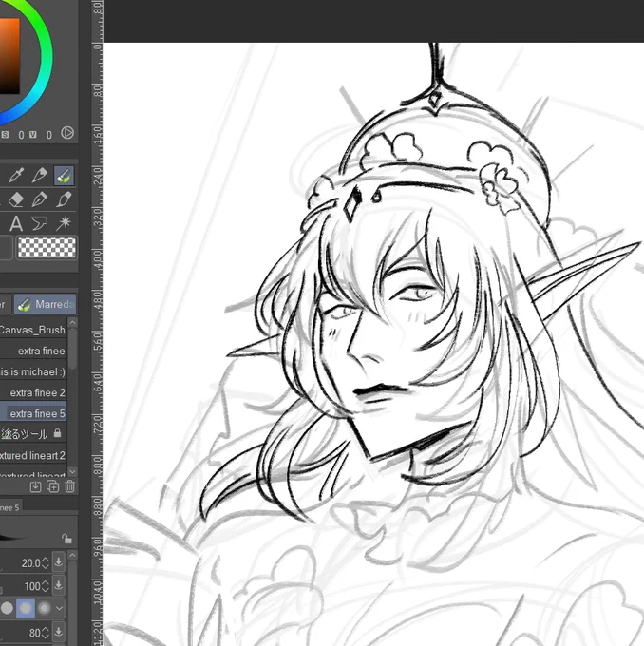This screenshot has height=646, width=644.
Task: Select the Blend tool right of the pen nib
Action: [x=64, y=199]
